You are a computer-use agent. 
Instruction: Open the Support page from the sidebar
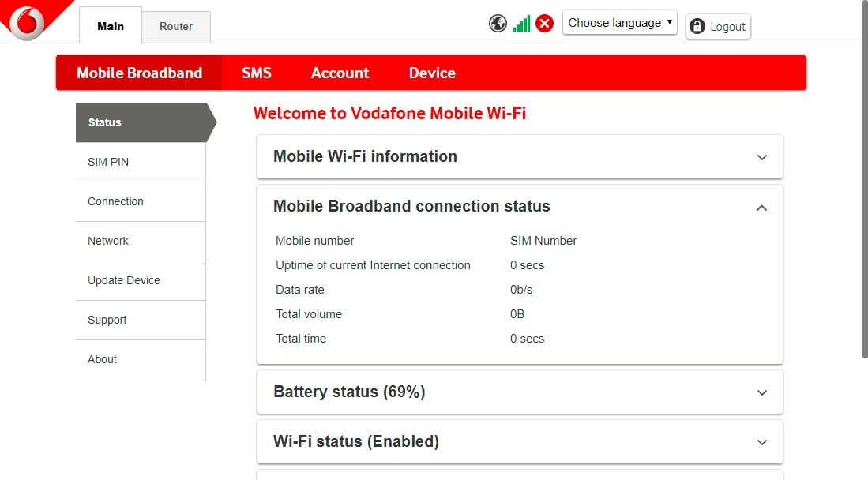(107, 320)
